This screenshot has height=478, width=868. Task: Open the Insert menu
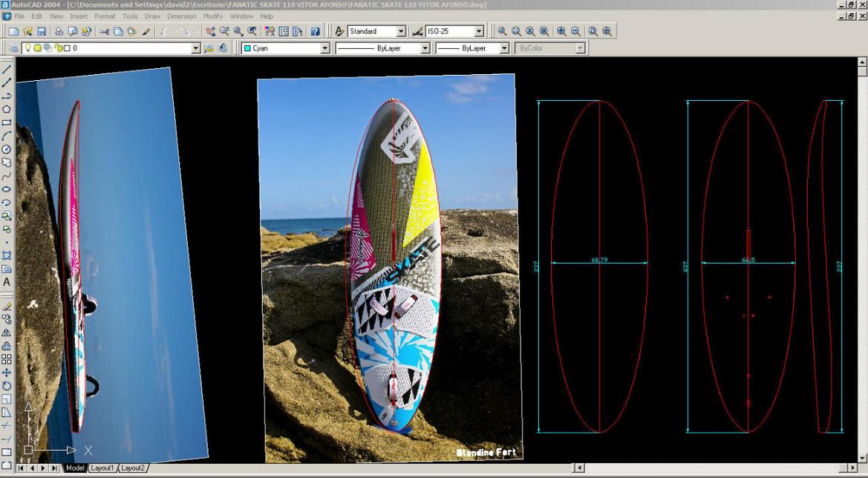(79, 16)
